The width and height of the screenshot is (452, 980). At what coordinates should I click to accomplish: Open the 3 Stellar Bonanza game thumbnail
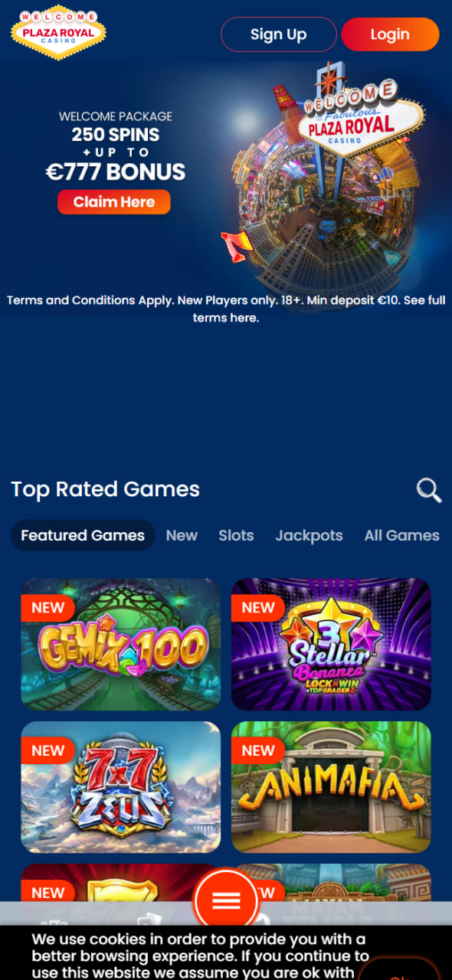coord(331,645)
